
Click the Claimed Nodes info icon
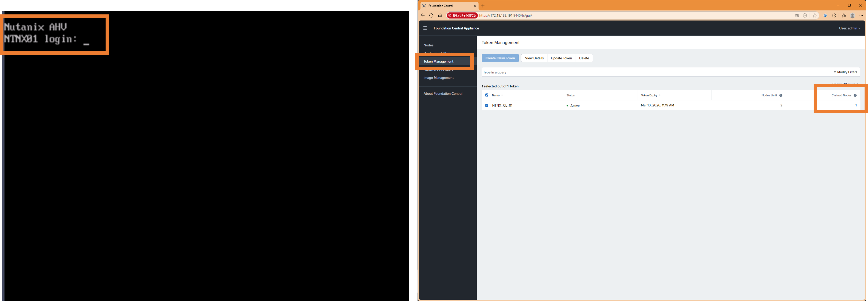coord(855,95)
